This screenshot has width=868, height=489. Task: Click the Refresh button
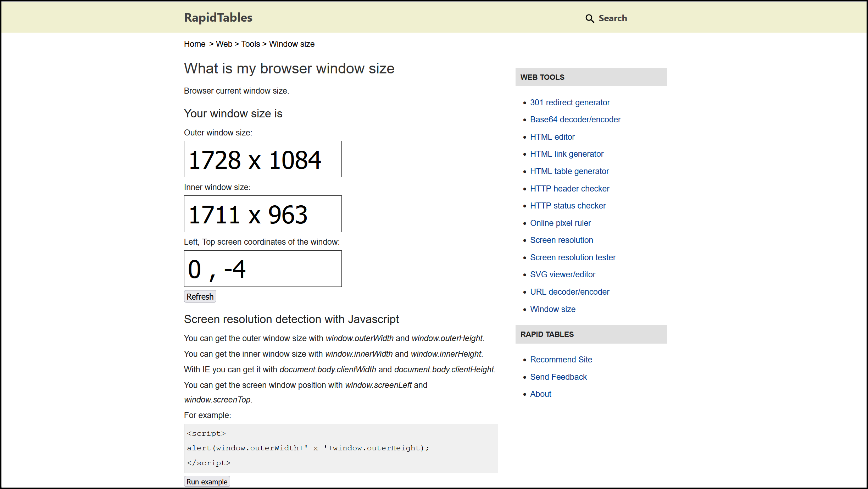pyautogui.click(x=200, y=296)
